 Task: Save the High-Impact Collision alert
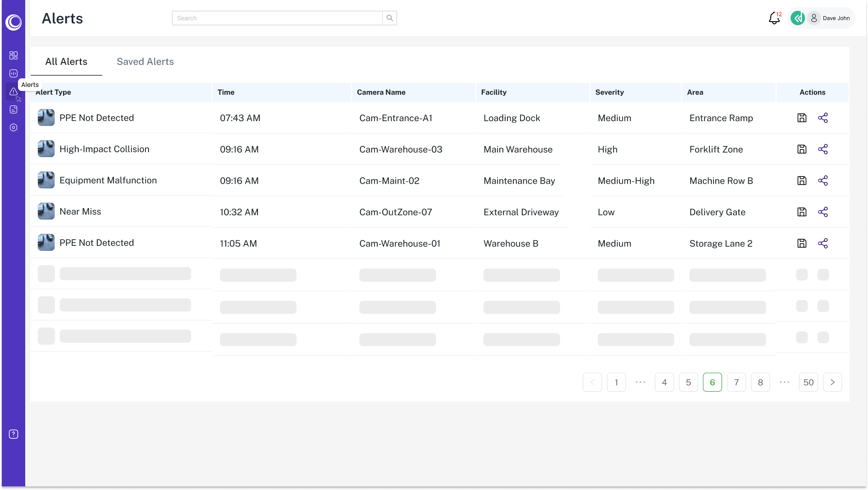[802, 149]
